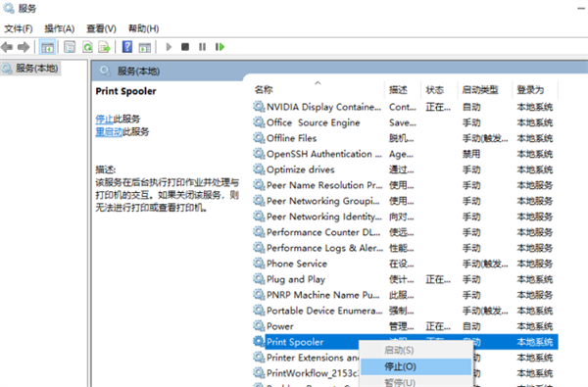Select the Portable Device Enumera... service
Viewport: 588px width, 387px height.
tap(405, 311)
